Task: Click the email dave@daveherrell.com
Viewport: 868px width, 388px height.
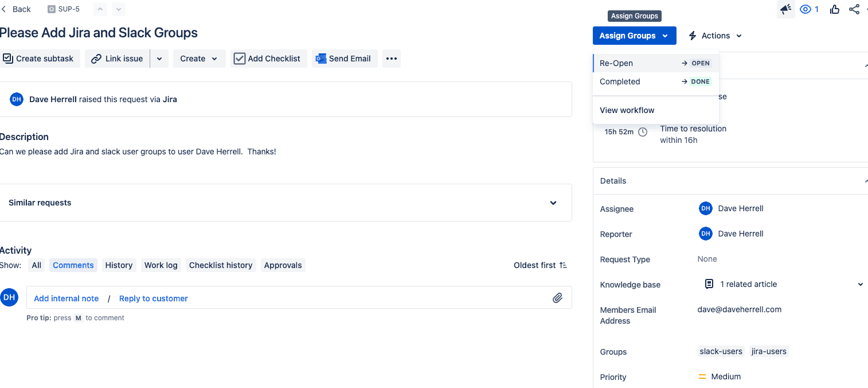Action: [x=740, y=309]
